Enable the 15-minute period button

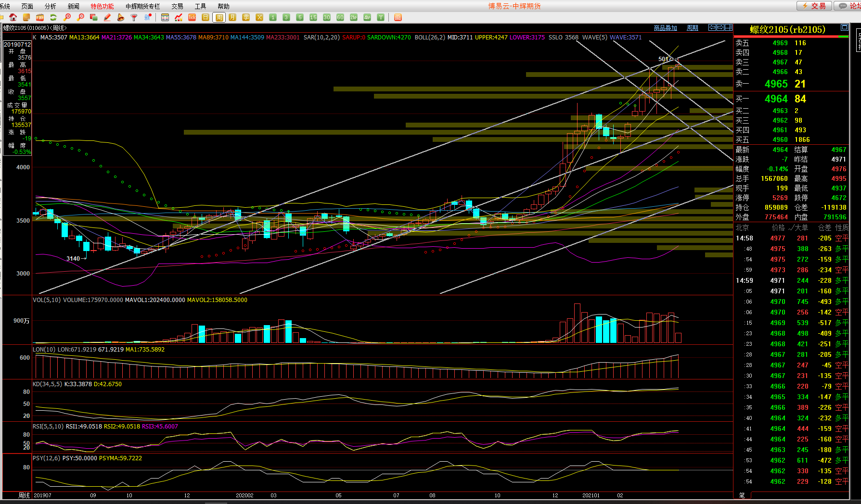pyautogui.click(x=313, y=17)
